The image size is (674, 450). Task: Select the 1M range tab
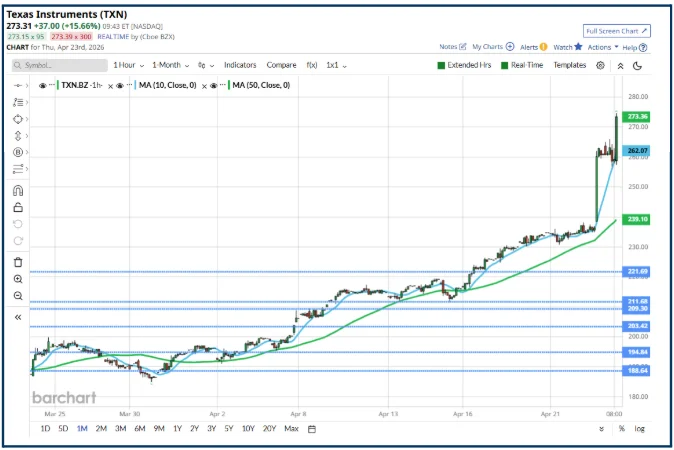click(x=82, y=429)
